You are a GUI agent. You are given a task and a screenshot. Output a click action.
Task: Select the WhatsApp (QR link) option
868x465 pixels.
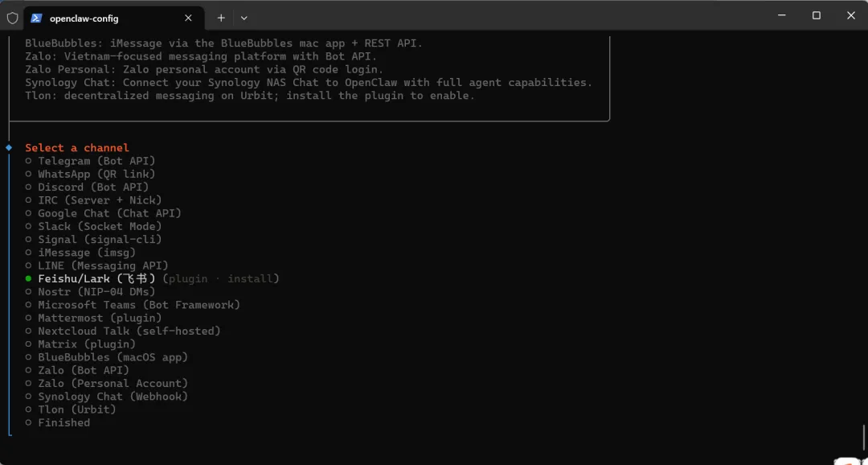tap(91, 174)
